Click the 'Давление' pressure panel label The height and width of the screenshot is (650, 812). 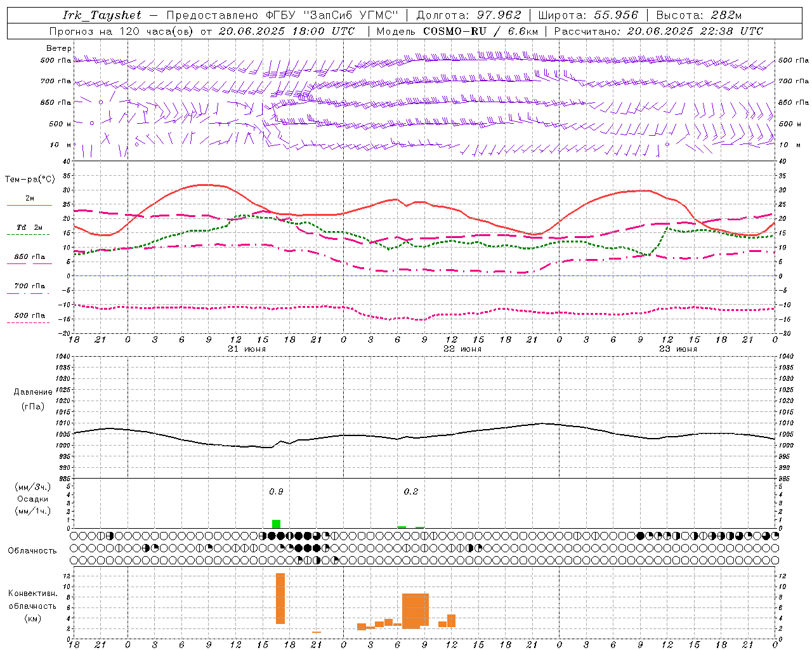click(33, 392)
